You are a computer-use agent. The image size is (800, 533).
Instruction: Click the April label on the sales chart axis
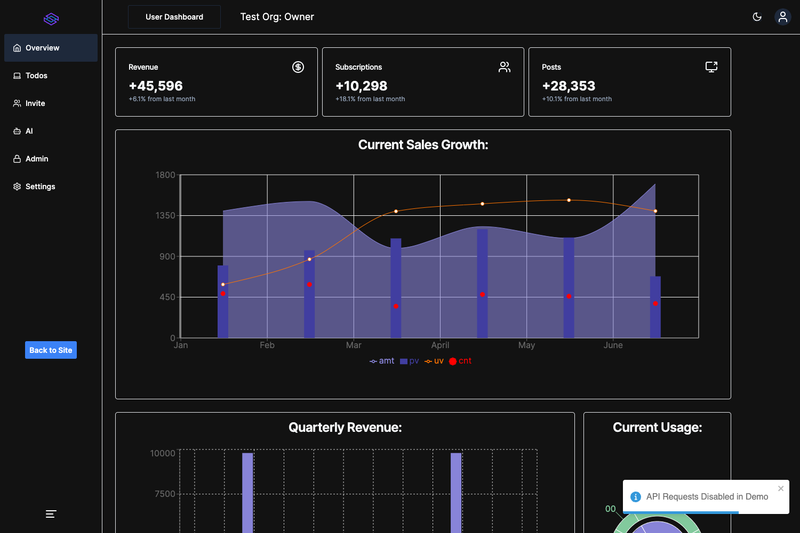click(x=440, y=345)
